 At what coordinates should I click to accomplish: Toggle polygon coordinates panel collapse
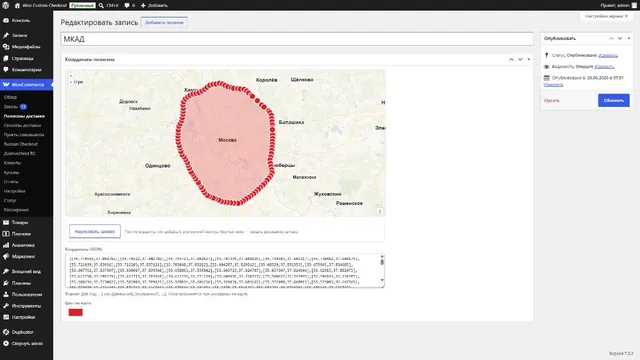[529, 60]
